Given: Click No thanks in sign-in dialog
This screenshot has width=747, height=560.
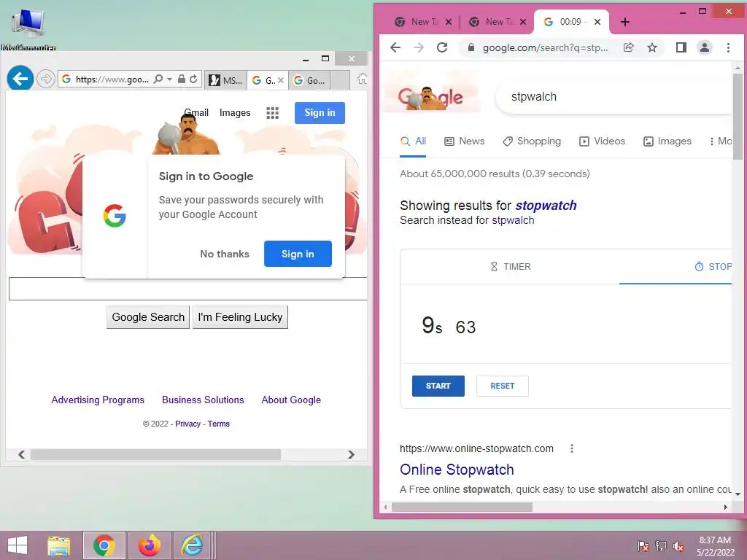Looking at the screenshot, I should tap(225, 254).
